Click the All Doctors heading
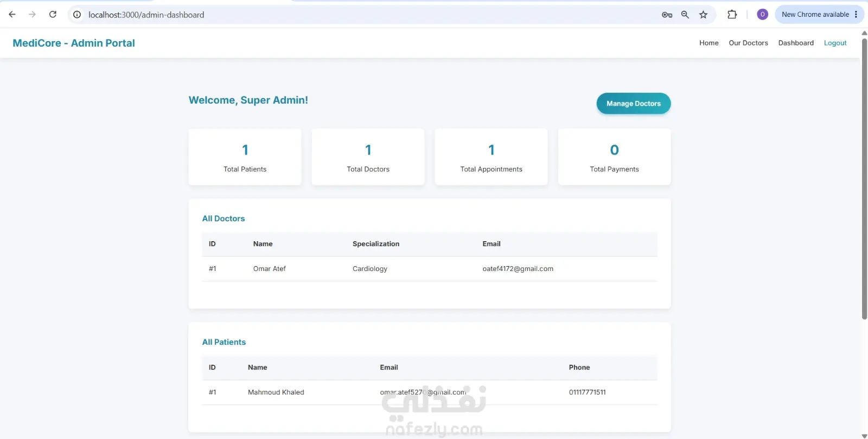 224,218
